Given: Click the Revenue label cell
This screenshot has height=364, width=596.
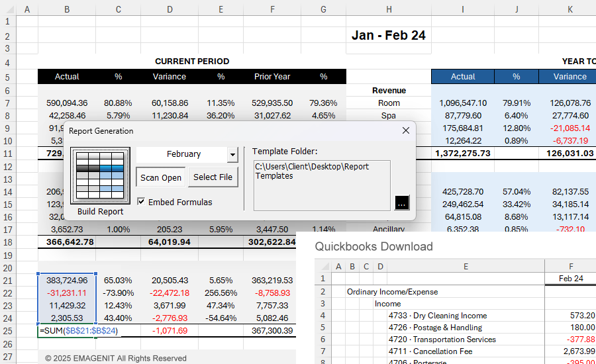Looking at the screenshot, I should point(389,91).
